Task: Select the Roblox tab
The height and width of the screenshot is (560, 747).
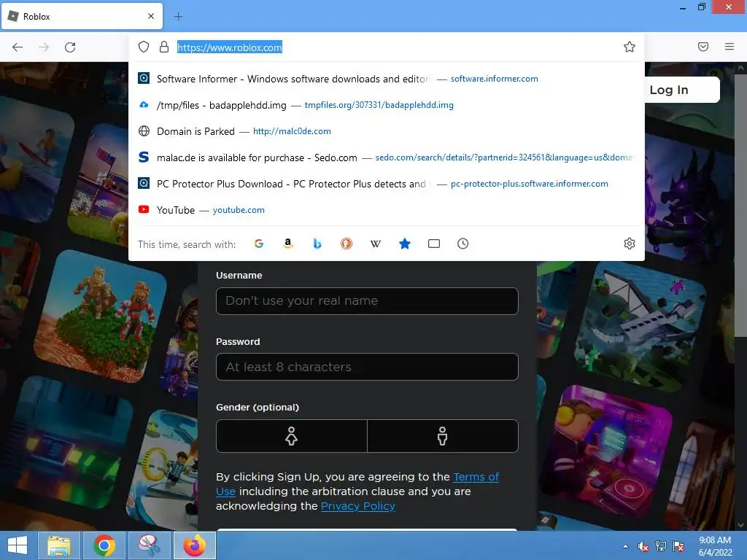Action: coord(82,16)
